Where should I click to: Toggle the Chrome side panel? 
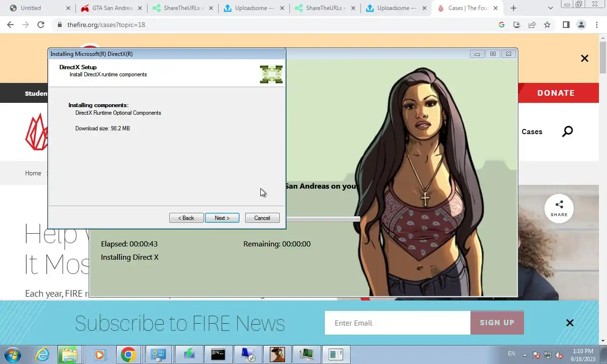566,25
